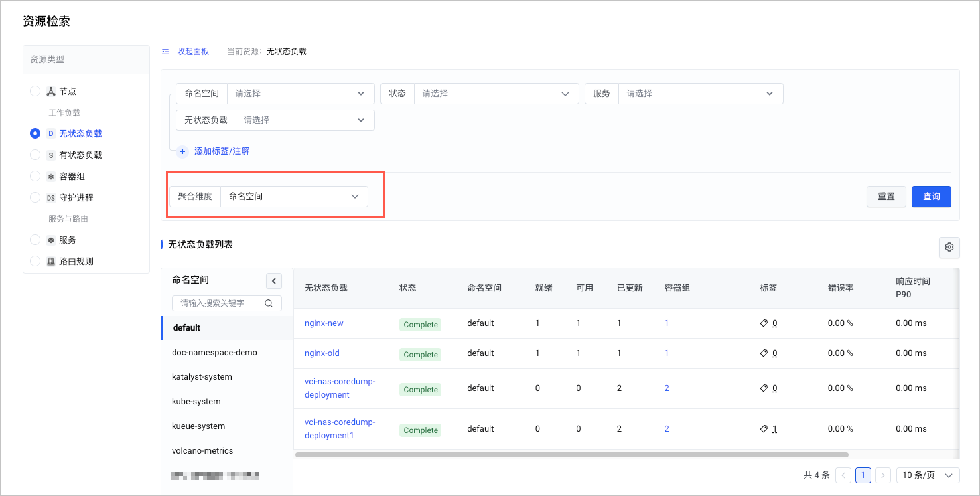980x496 pixels.
Task: Click the 错误率 column header
Action: [x=841, y=288]
